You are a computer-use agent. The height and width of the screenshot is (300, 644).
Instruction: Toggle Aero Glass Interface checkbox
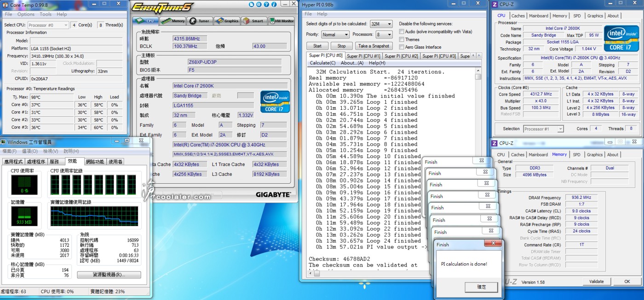(x=402, y=47)
